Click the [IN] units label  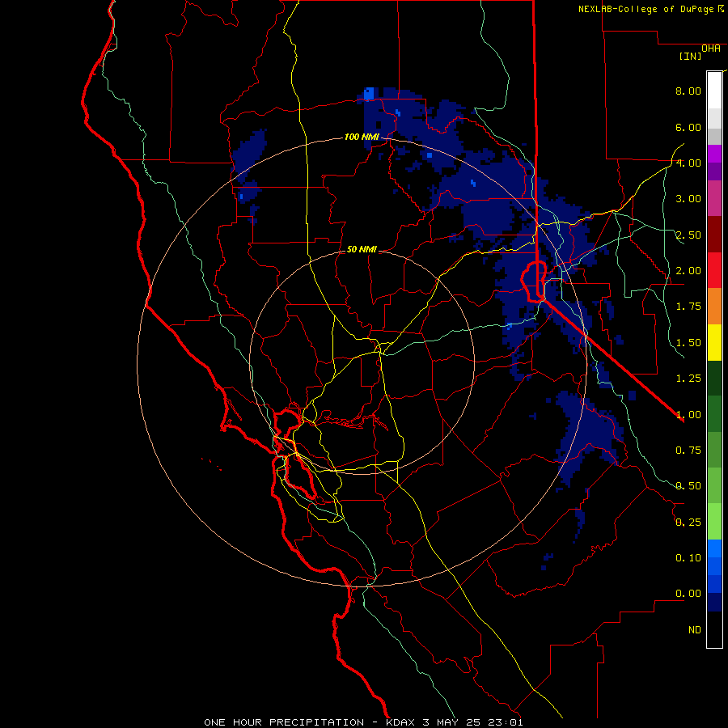pos(691,56)
